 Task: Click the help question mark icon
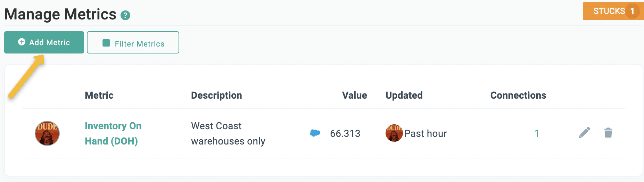point(125,15)
